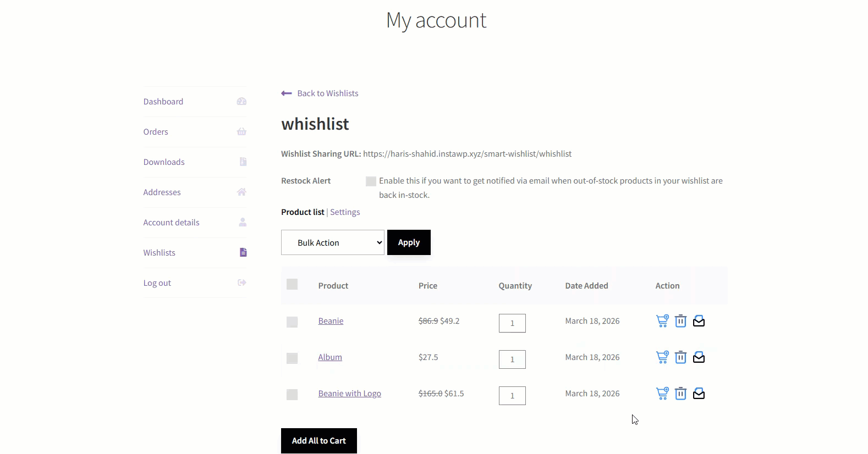Screen dimensions: 868x454
Task: Open the Beanie with Logo product link
Action: pyautogui.click(x=349, y=394)
